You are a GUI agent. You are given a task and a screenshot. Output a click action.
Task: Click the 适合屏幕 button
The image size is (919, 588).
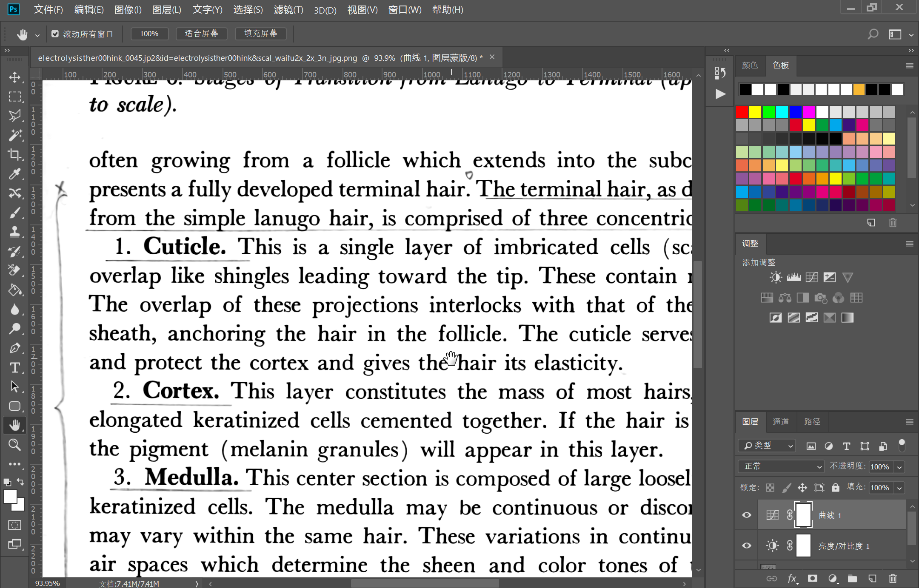(201, 34)
